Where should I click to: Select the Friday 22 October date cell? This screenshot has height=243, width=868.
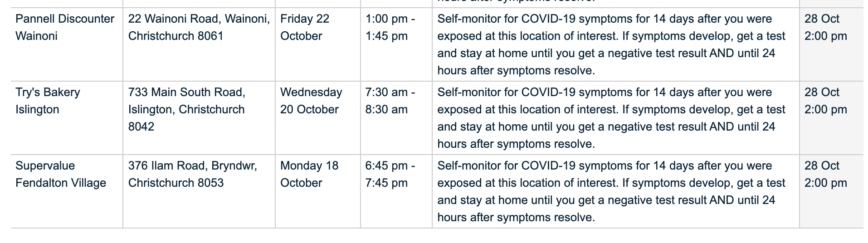(305, 27)
